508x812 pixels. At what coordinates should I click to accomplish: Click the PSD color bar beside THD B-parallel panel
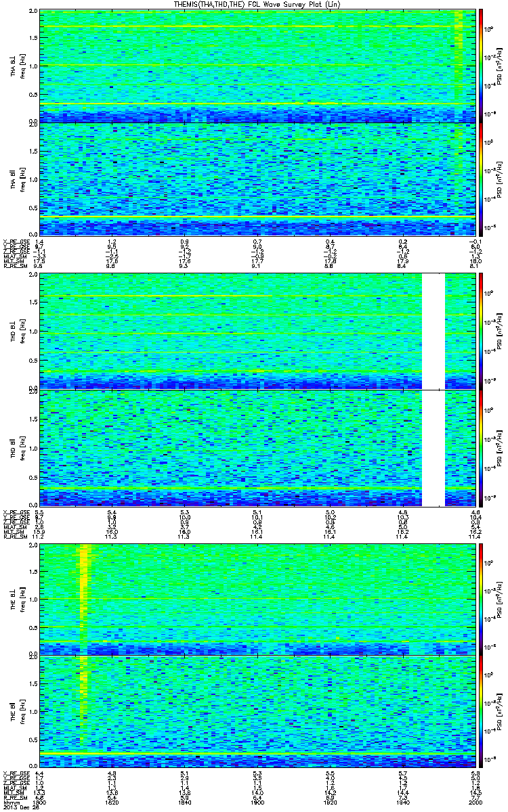pos(482,447)
